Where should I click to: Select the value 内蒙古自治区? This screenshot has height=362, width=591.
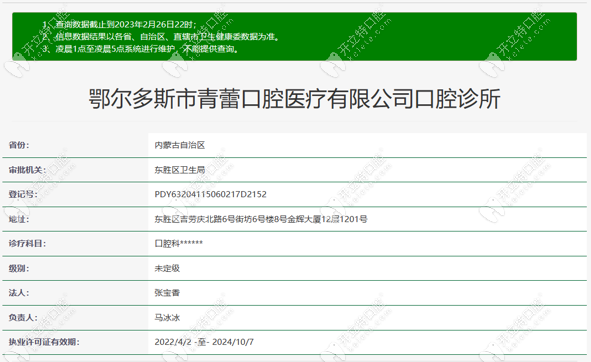[x=180, y=145]
